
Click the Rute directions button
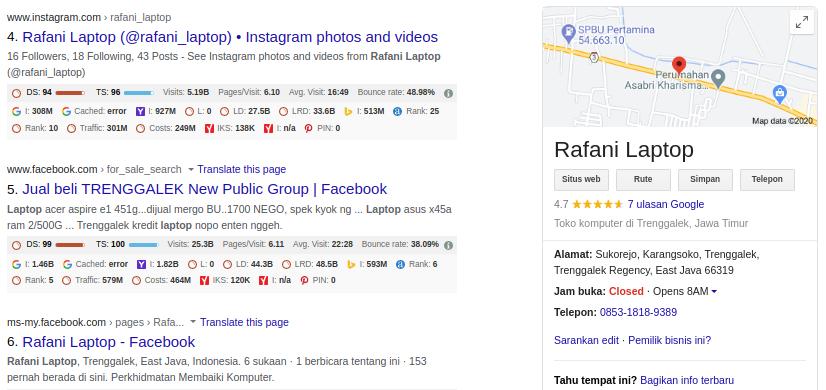[x=643, y=179]
